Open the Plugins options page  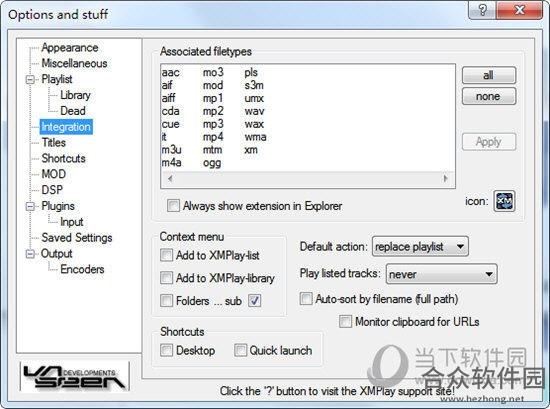point(58,206)
